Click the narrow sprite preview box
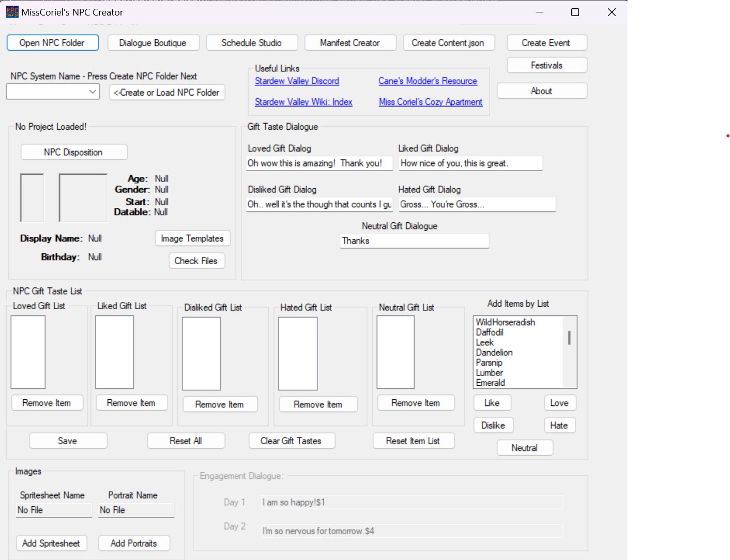The image size is (730, 560). [x=32, y=198]
